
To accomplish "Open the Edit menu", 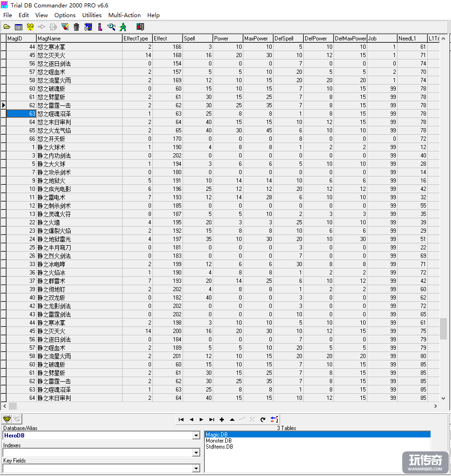I will pos(24,15).
